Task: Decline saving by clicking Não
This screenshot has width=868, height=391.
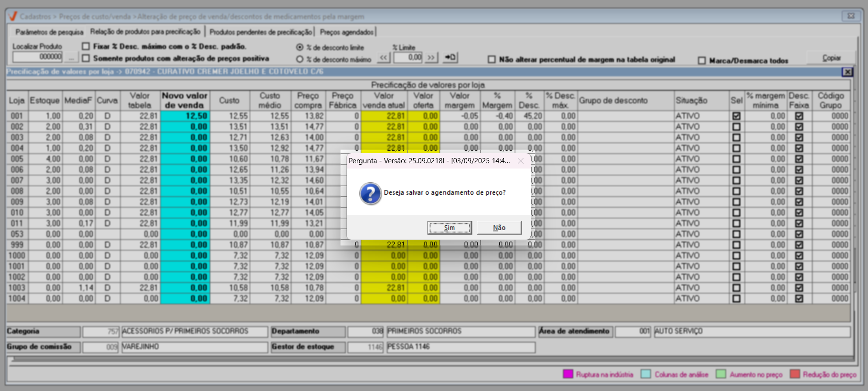Action: click(x=499, y=228)
